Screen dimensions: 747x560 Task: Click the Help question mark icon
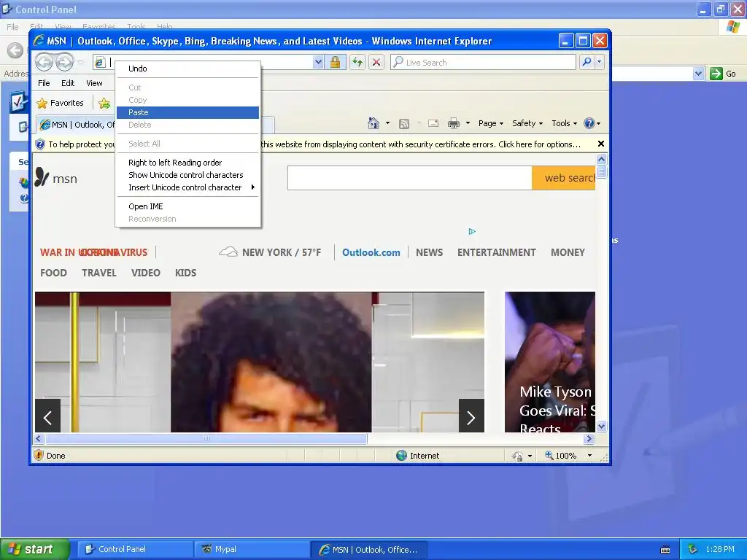pos(589,123)
